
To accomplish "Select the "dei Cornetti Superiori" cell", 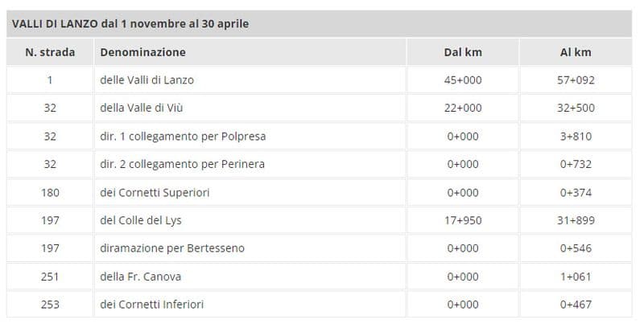I will [x=154, y=193].
